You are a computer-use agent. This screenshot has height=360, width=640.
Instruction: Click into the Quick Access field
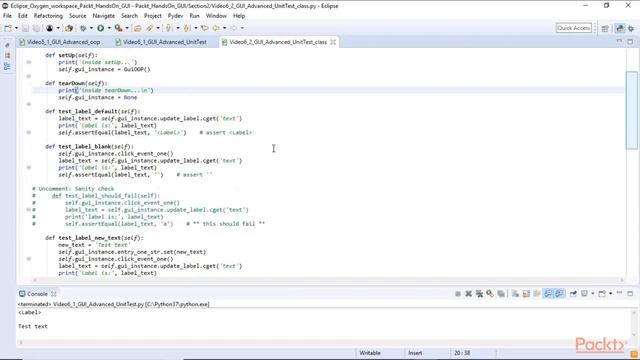(573, 28)
